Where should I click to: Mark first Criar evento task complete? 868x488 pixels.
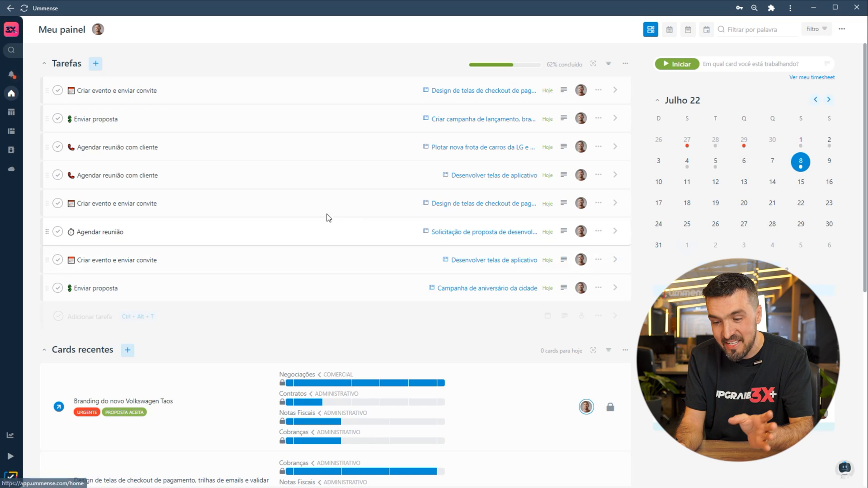57,90
